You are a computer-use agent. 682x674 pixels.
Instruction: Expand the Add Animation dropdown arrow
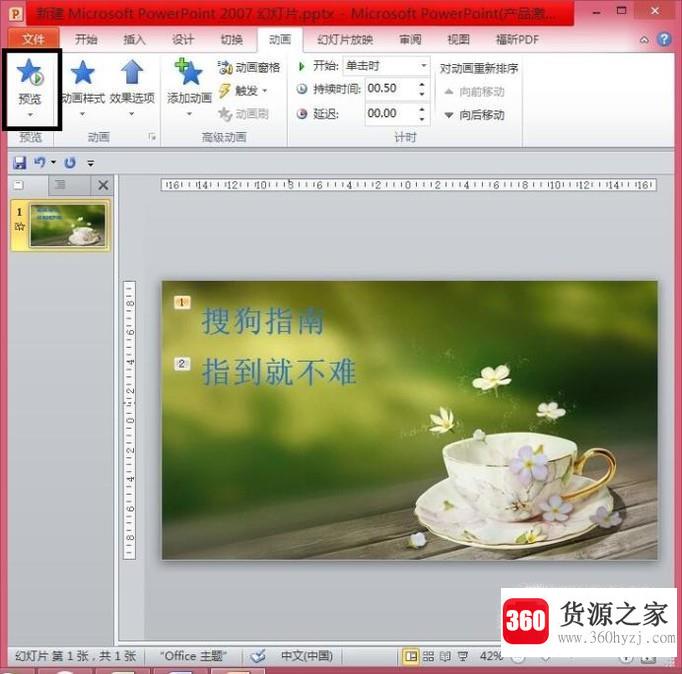(189, 114)
